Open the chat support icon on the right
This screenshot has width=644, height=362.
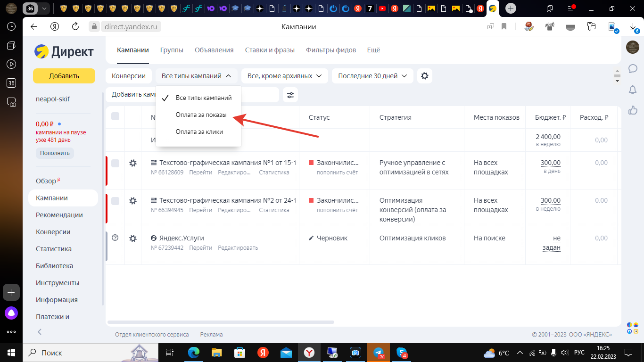tap(633, 69)
